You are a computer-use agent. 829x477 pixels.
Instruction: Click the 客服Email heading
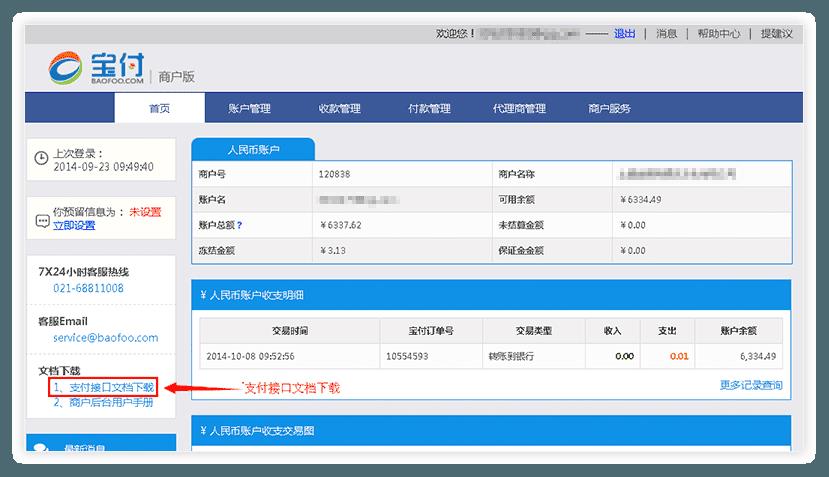[63, 321]
